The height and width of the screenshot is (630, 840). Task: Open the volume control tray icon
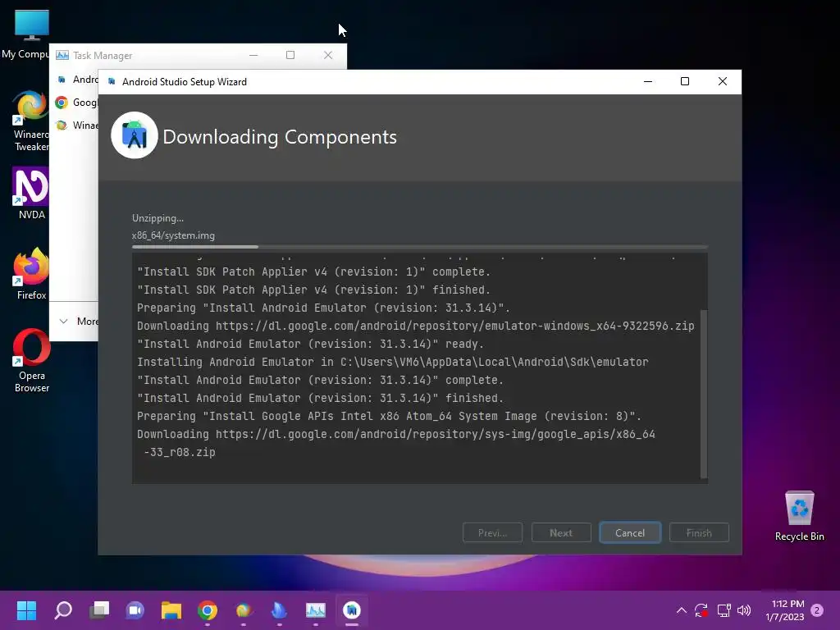pos(744,610)
